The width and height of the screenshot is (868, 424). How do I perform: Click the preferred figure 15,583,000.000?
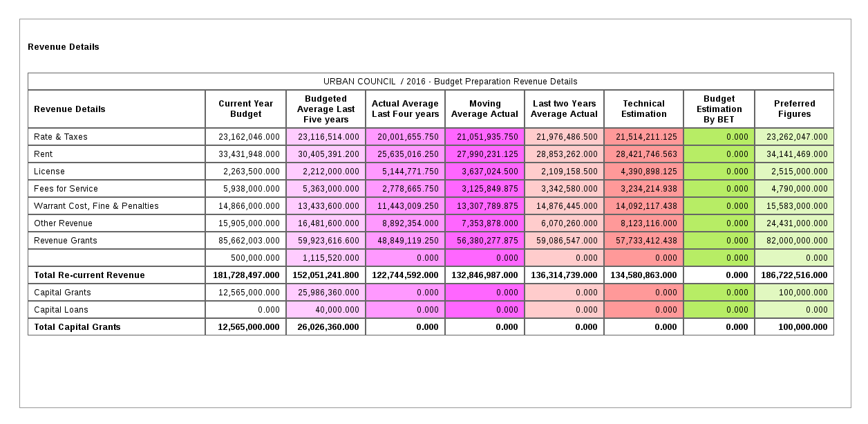[x=797, y=206]
